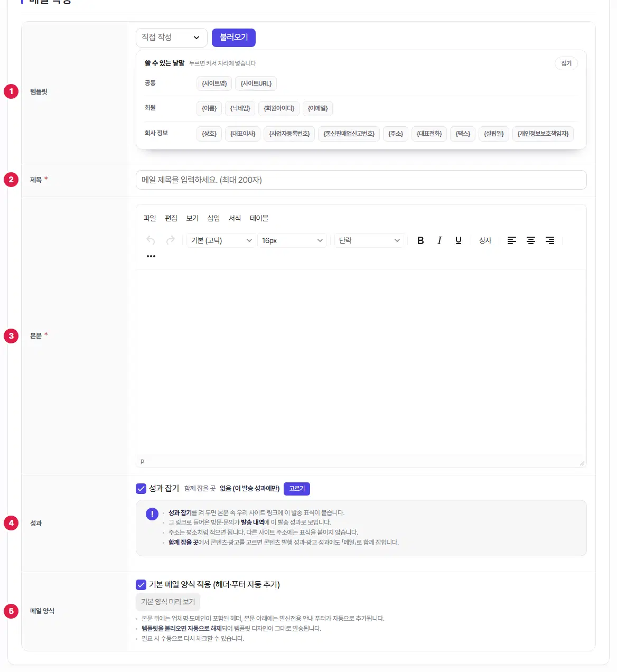Click the 불러오기 button

coord(233,38)
